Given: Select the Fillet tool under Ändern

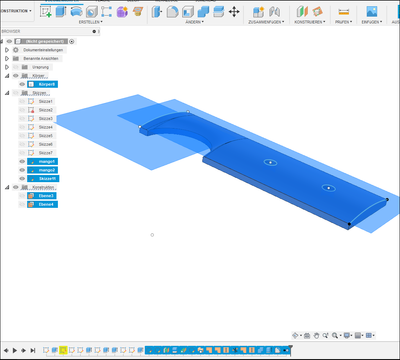Looking at the screenshot, I should tap(172, 12).
